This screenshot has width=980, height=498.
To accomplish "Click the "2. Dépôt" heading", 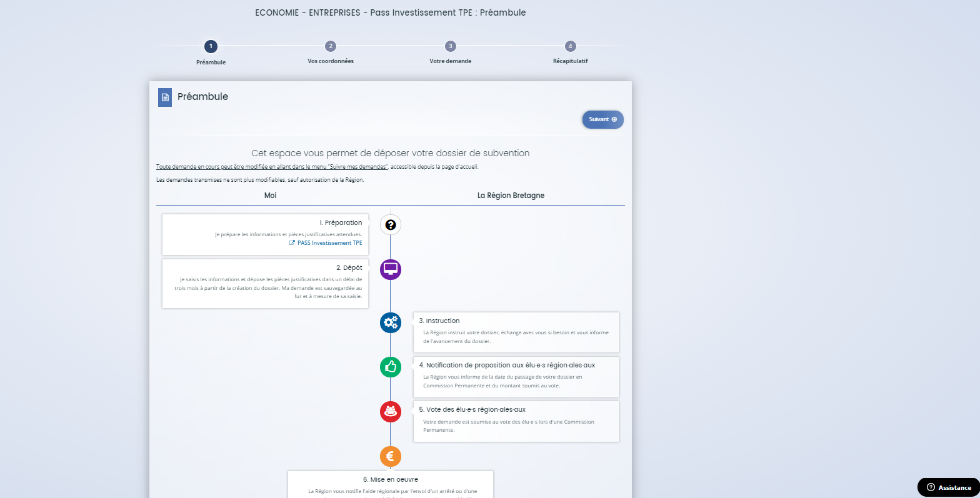I will point(349,268).
